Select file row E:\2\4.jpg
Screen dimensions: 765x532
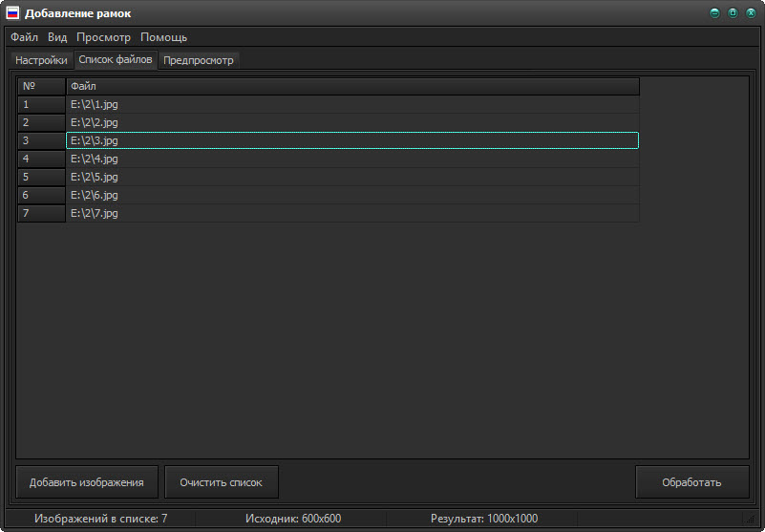(352, 159)
